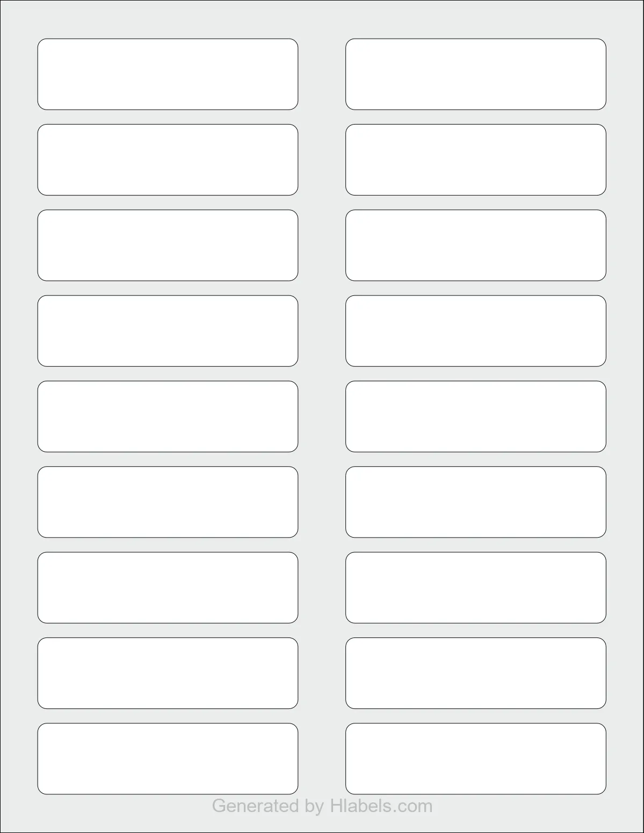Select the left label in row seven
The width and height of the screenshot is (644, 833).
tap(168, 588)
